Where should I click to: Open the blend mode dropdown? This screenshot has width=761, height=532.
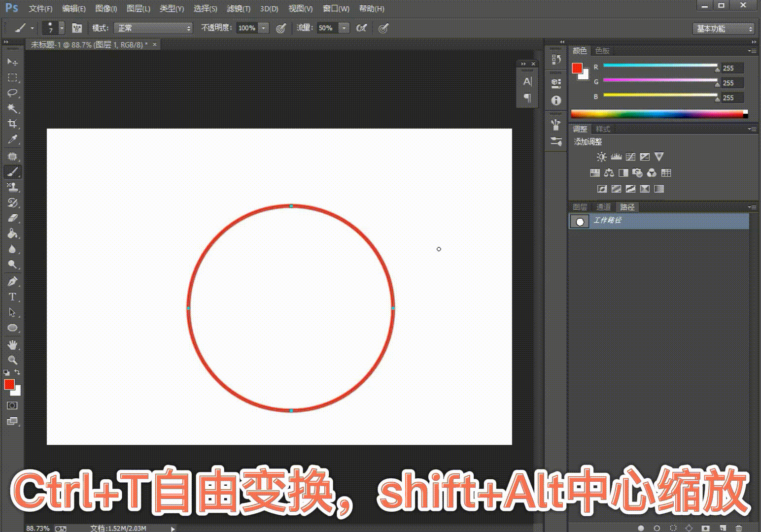click(x=153, y=28)
